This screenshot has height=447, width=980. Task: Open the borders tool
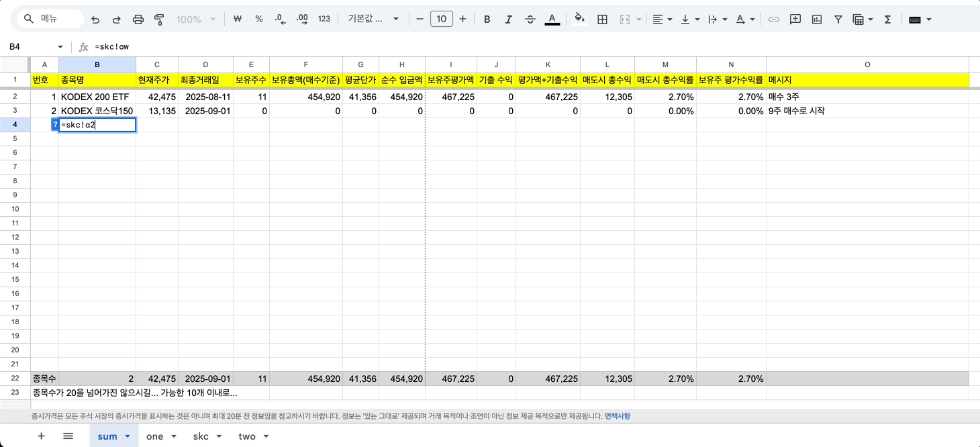tap(602, 19)
